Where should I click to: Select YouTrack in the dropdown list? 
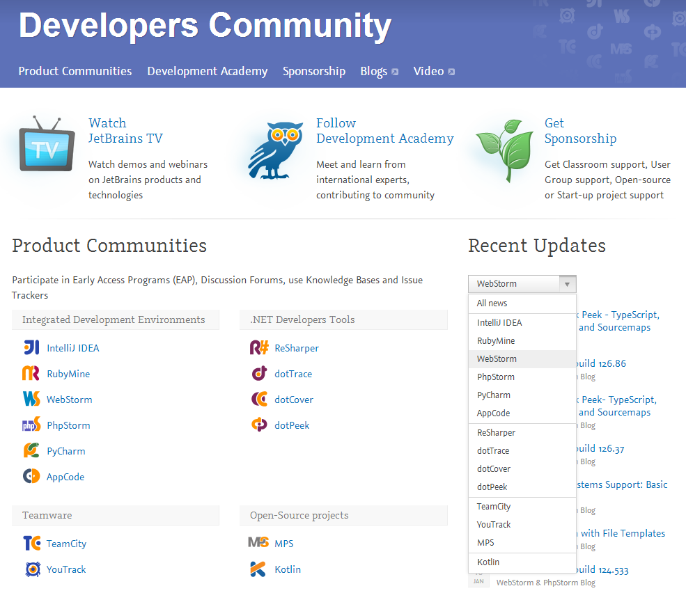[x=522, y=525]
